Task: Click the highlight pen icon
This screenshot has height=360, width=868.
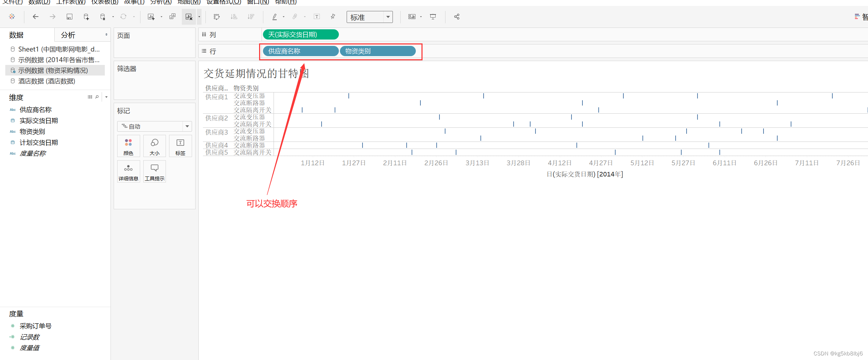Action: pyautogui.click(x=275, y=17)
